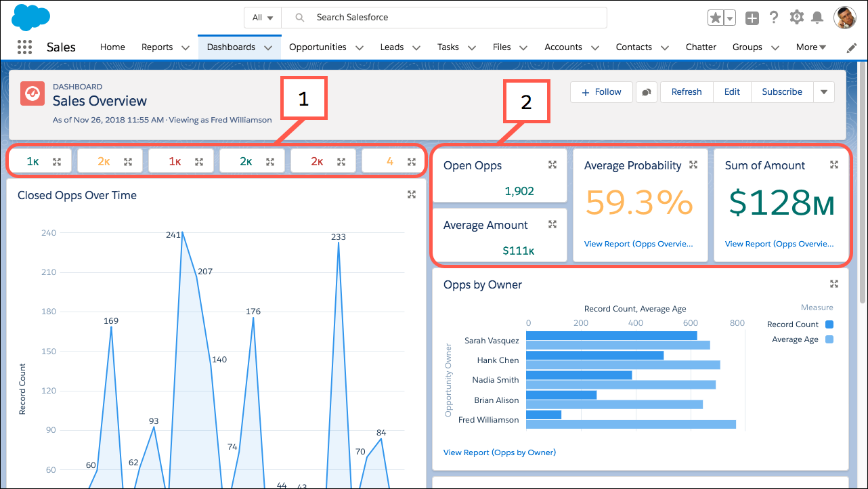
Task: Expand the favorites list dropdown arrow
Action: pyautogui.click(x=730, y=18)
